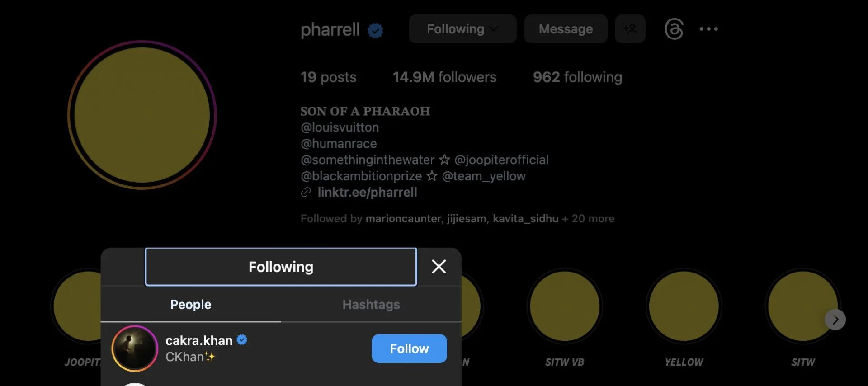This screenshot has width=868, height=386.
Task: Close the Following dialog with X
Action: [x=439, y=267]
